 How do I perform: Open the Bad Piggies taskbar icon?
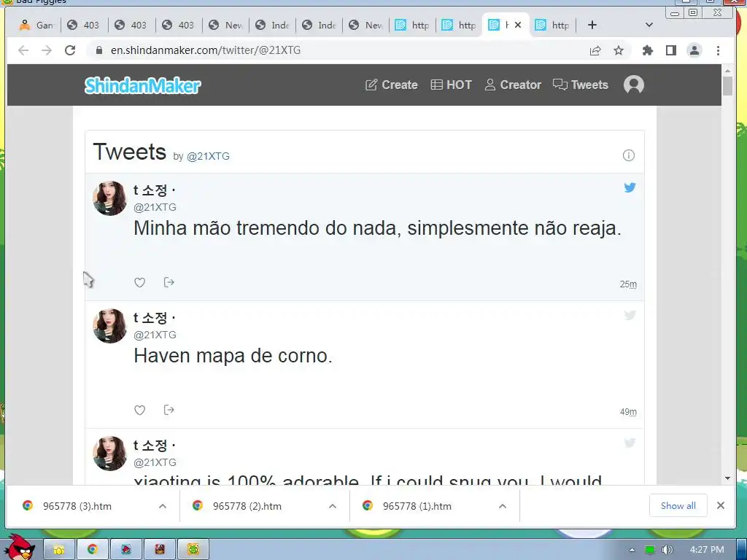[x=193, y=549]
